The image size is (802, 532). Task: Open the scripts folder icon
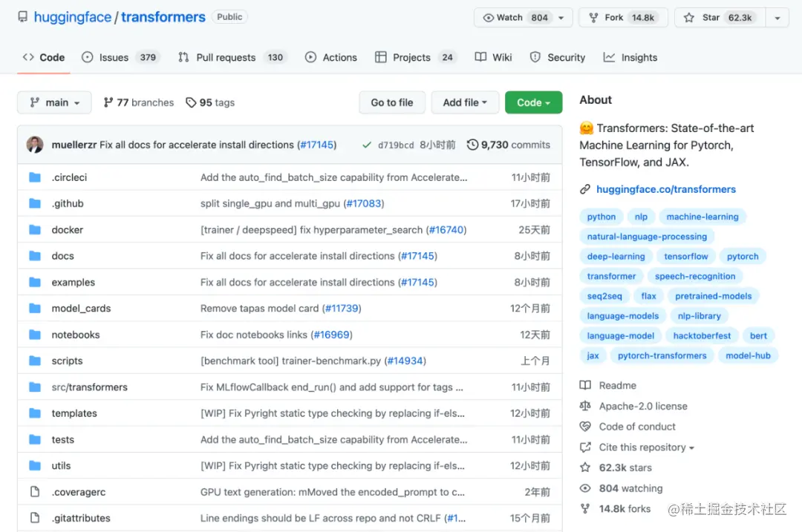click(x=35, y=361)
